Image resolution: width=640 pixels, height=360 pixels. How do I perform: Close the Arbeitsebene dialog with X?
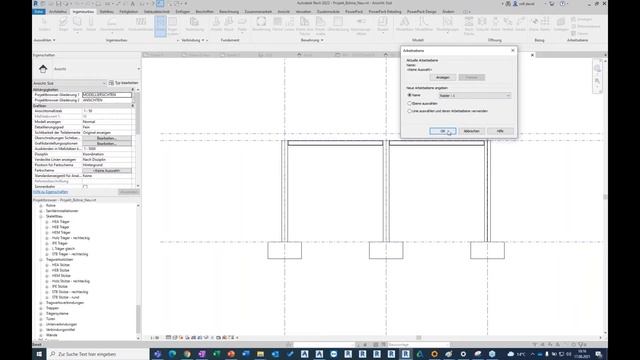tap(513, 50)
